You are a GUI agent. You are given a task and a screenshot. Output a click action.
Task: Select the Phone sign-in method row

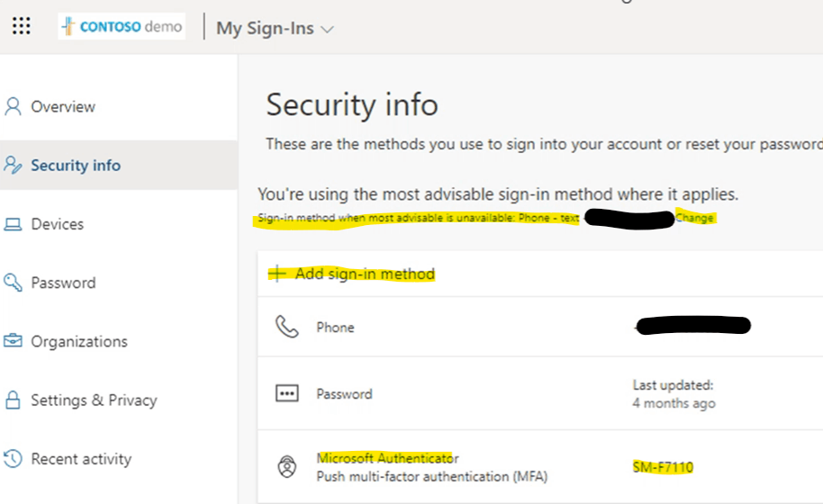[540, 327]
